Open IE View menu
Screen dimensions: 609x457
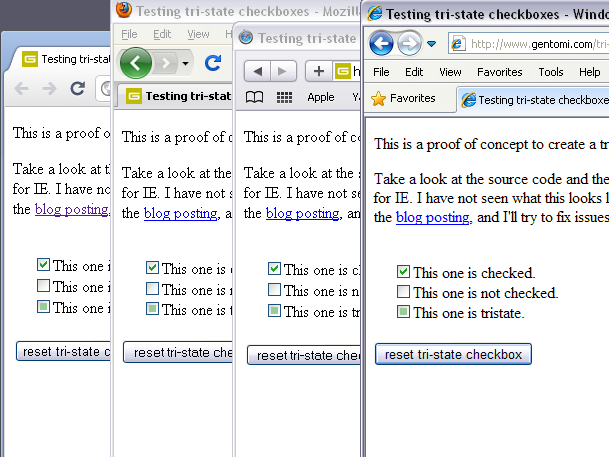[x=450, y=72]
